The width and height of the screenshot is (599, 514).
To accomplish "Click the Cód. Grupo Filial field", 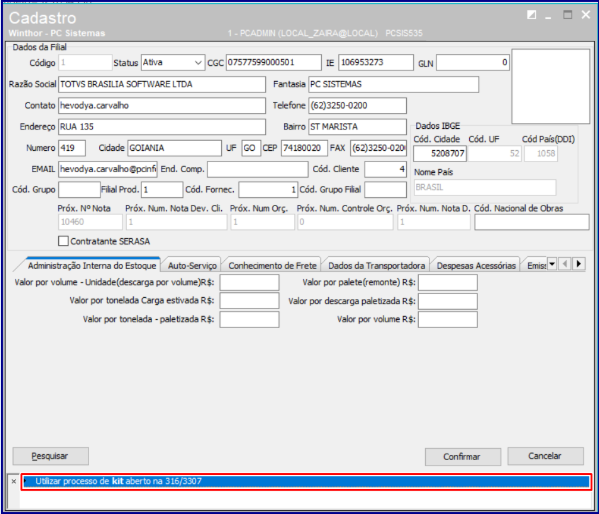I will tap(385, 190).
